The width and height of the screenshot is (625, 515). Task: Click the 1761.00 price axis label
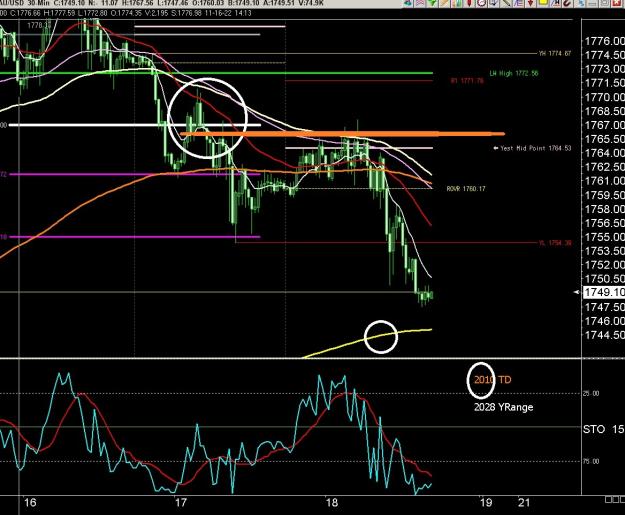604,181
